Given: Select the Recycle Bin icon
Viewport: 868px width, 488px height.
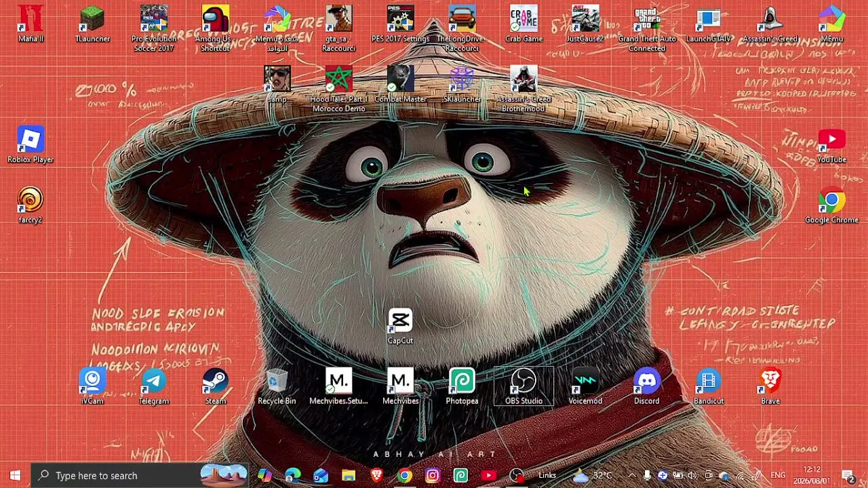Looking at the screenshot, I should pos(277,386).
